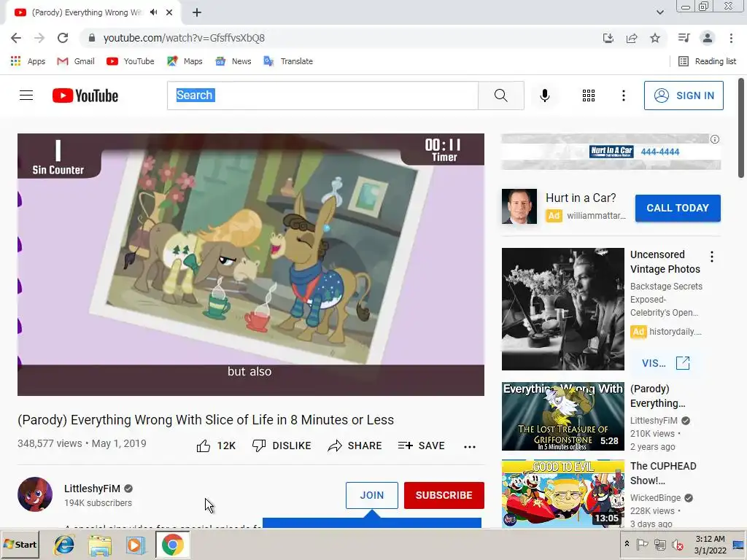Click the thumbs-down Dislike icon
This screenshot has width=747, height=560.
pyautogui.click(x=259, y=446)
